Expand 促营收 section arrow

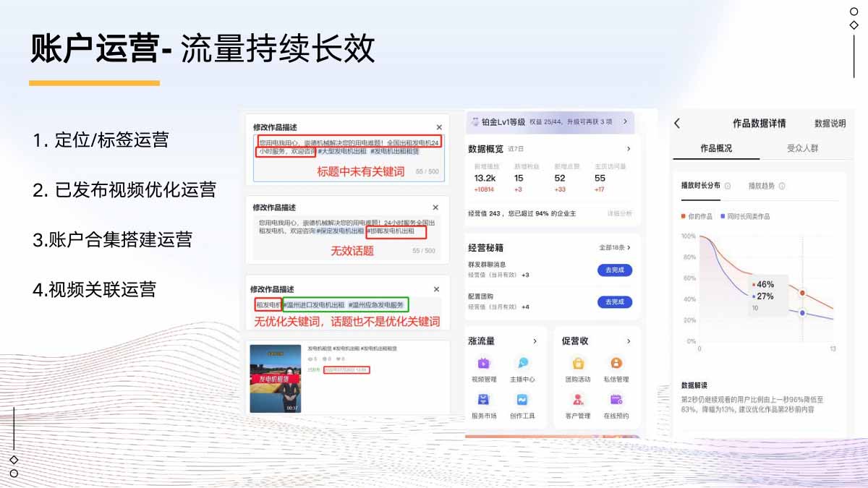point(628,341)
